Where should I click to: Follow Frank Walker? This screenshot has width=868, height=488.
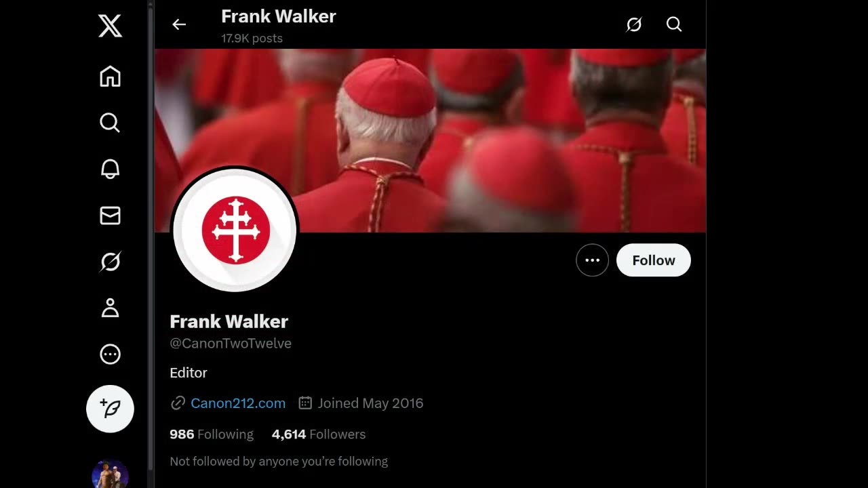pyautogui.click(x=654, y=260)
